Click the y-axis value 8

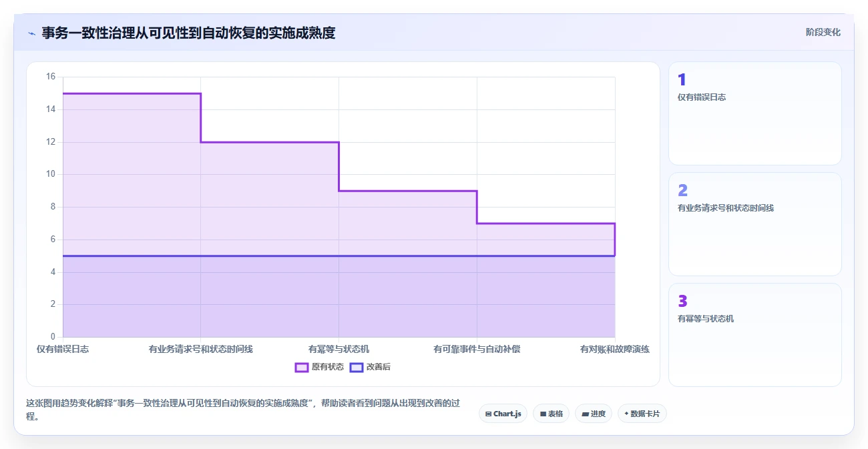[53, 207]
